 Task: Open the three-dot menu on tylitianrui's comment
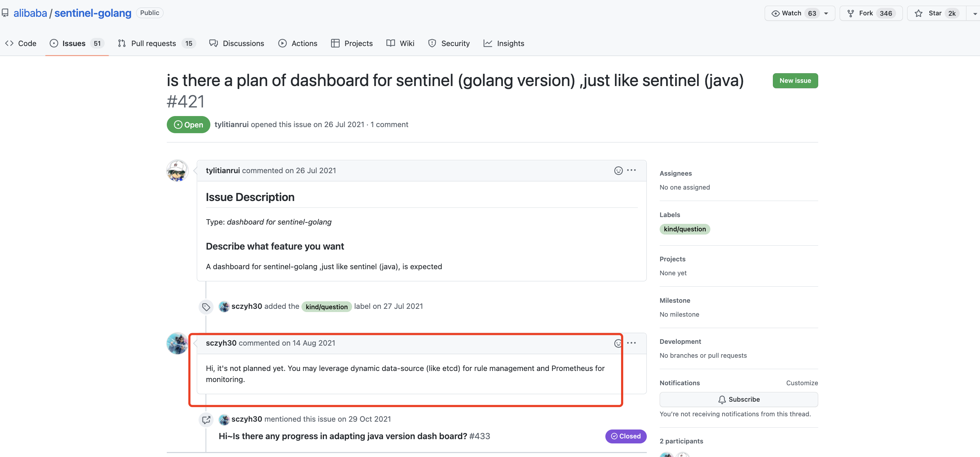point(631,170)
